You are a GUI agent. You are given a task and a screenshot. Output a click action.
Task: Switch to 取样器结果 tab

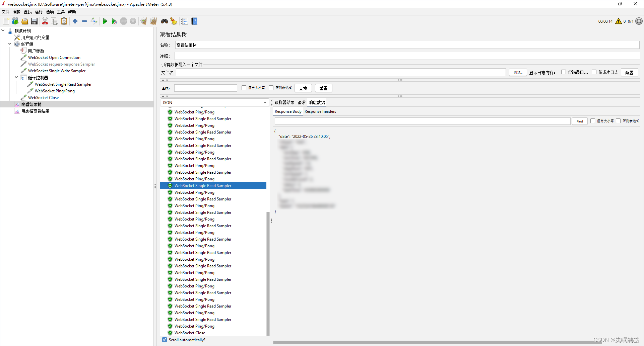(x=285, y=102)
